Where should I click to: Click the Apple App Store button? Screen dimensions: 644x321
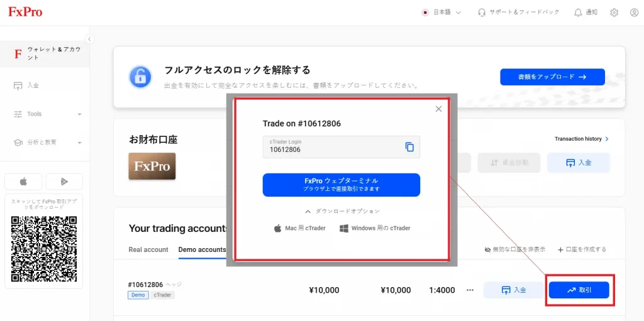(x=23, y=182)
